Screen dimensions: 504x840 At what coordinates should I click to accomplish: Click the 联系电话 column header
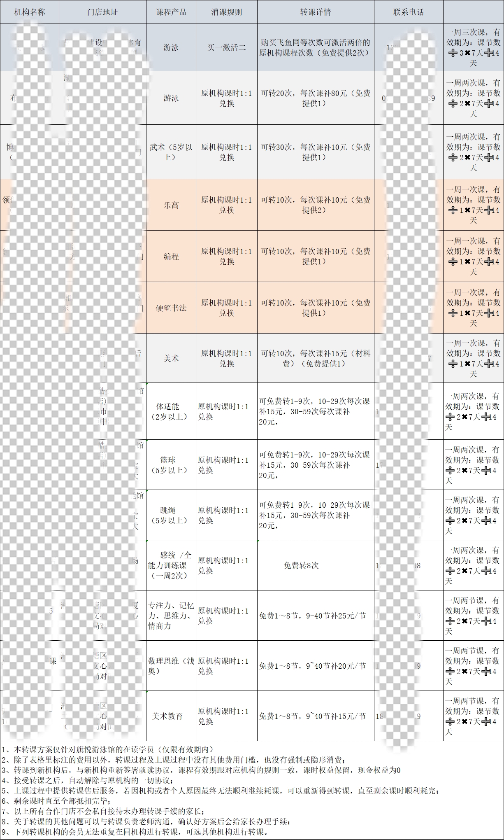[x=408, y=12]
